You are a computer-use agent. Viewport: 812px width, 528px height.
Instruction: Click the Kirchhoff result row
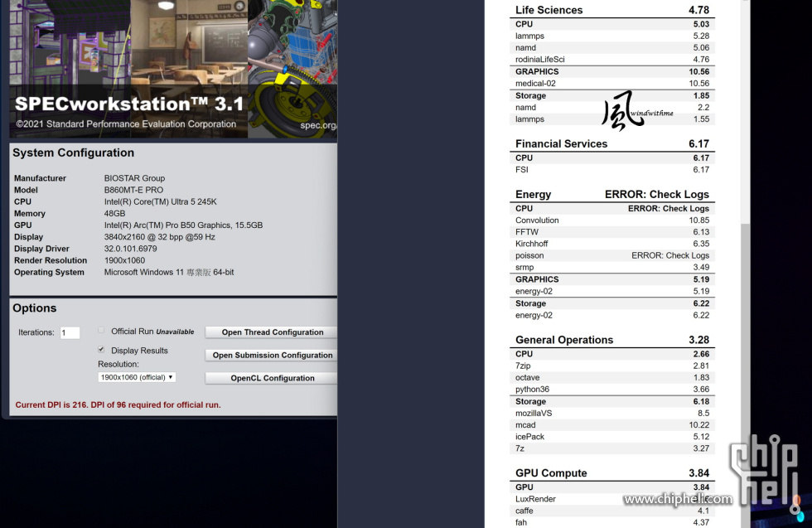pos(612,244)
